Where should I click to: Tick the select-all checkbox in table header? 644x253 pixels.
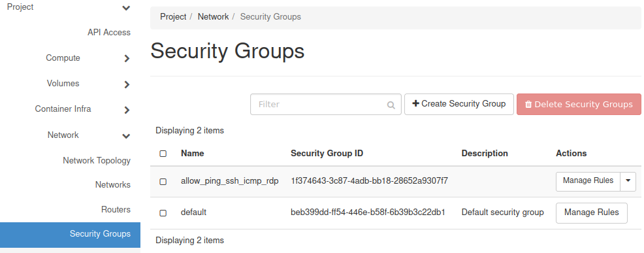[x=163, y=154]
